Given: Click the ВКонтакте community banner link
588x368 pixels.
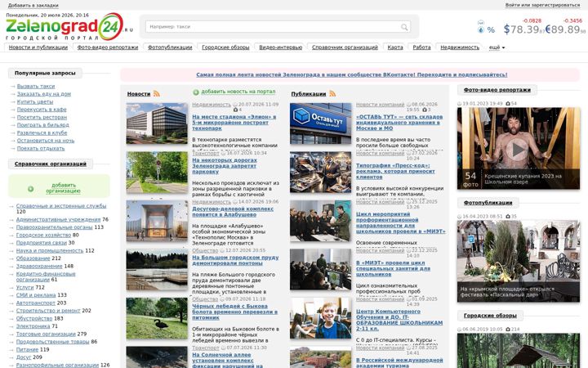Looking at the screenshot, I should pos(351,74).
